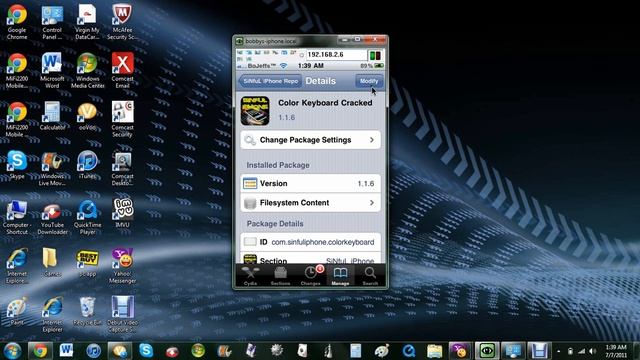Image resolution: width=640 pixels, height=360 pixels.
Task: Open Windows Media Center desktop icon
Action: [87, 71]
